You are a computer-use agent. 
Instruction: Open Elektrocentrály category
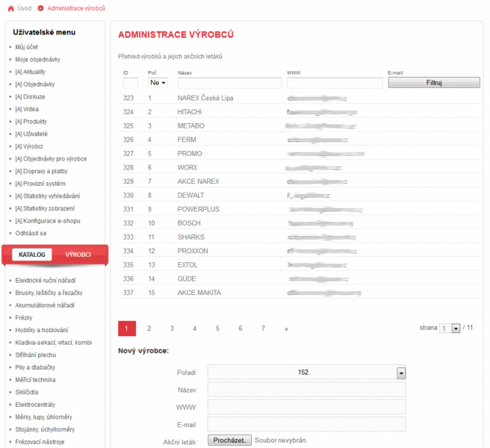click(35, 405)
